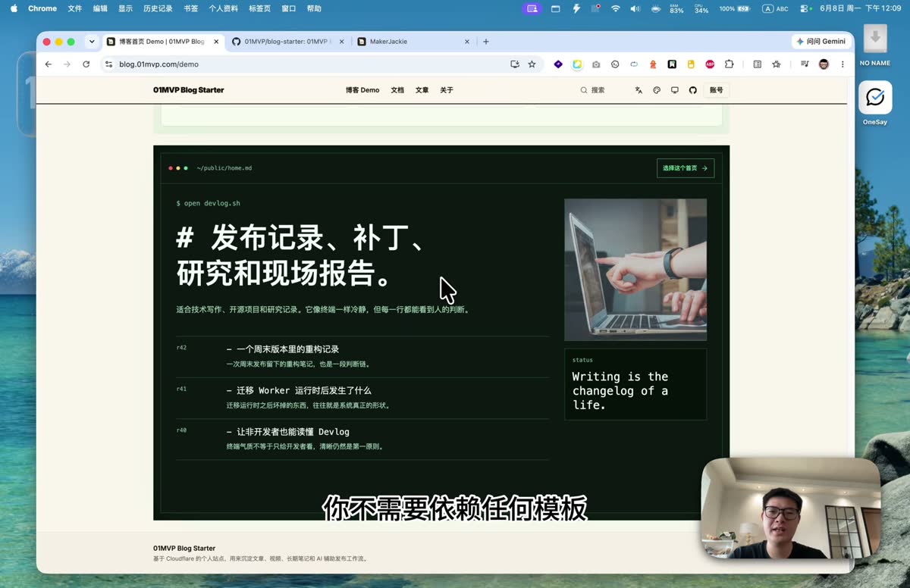Open the orange figure extension icon
The height and width of the screenshot is (588, 910).
(653, 64)
